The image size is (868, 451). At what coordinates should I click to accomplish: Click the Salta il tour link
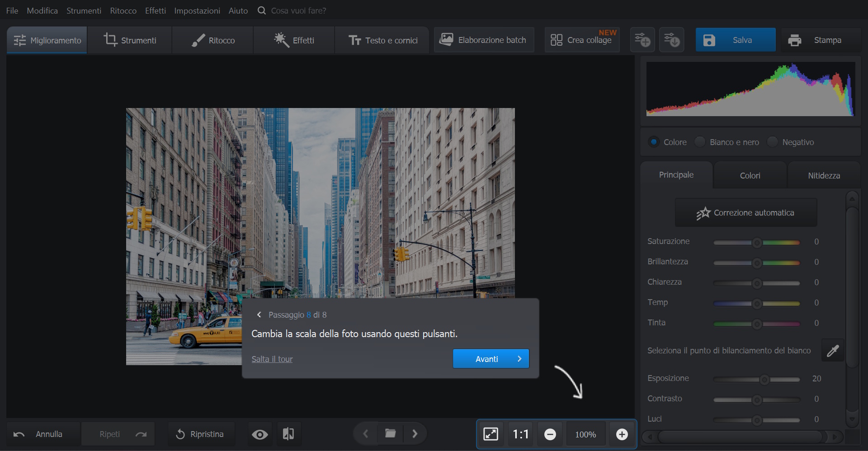pyautogui.click(x=272, y=359)
